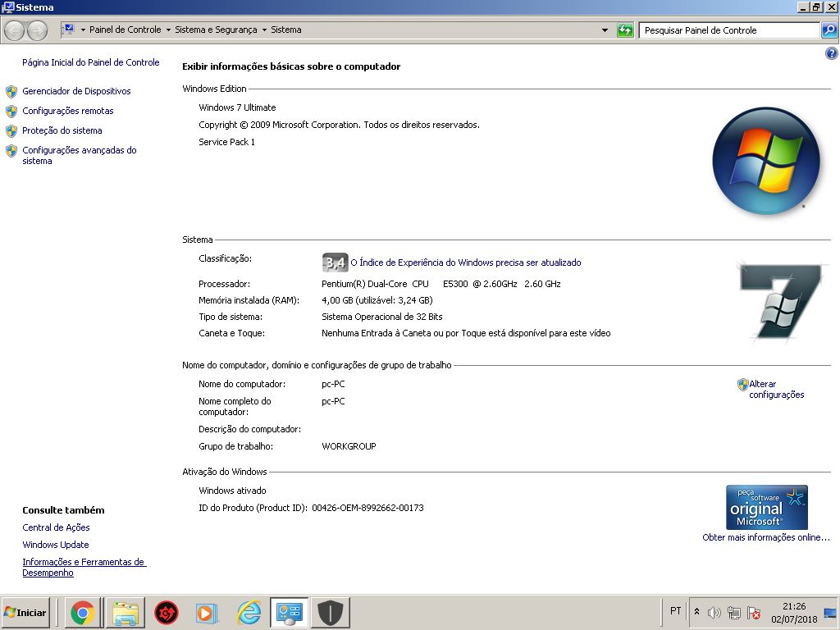Click the 3,4 experience index score badge
Image resolution: width=840 pixels, height=630 pixels.
coord(336,262)
